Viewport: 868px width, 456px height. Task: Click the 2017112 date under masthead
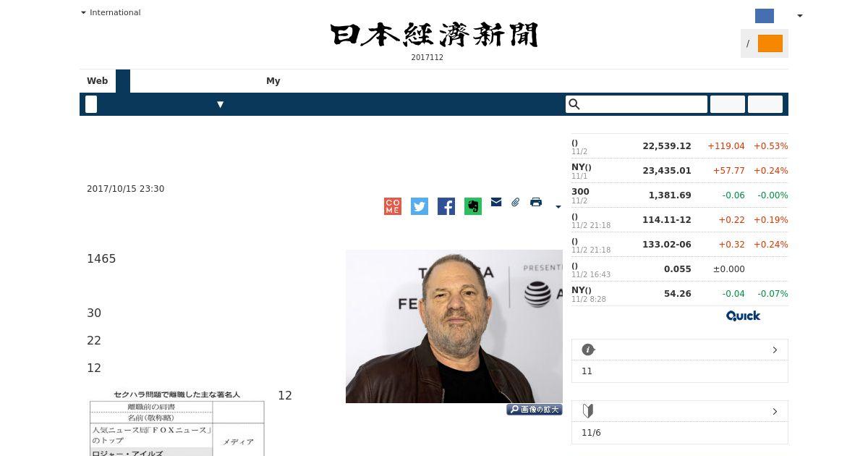(427, 58)
